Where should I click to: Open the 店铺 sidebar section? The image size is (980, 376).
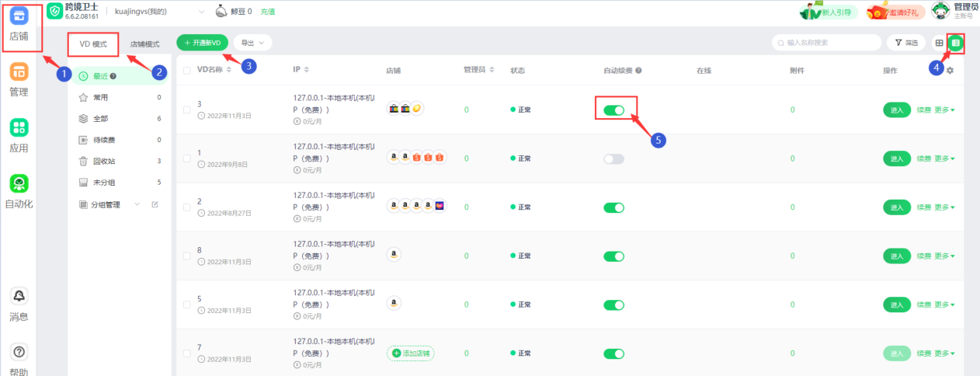[19, 26]
